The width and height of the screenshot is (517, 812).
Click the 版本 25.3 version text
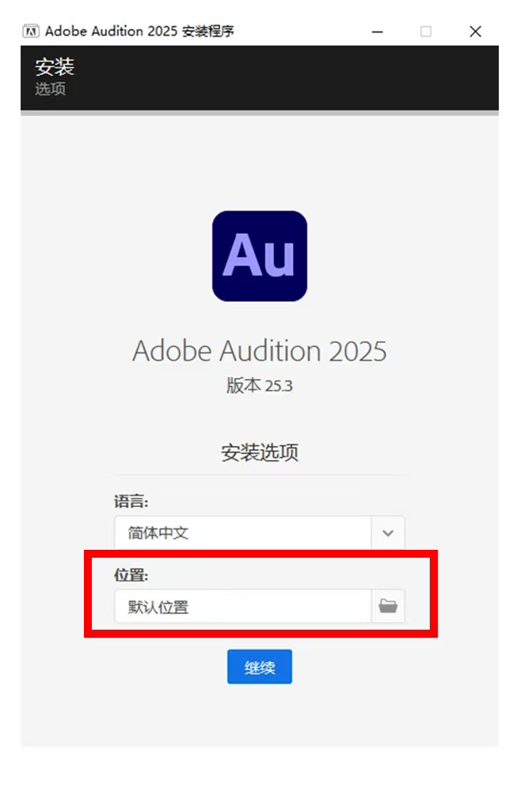point(259,385)
